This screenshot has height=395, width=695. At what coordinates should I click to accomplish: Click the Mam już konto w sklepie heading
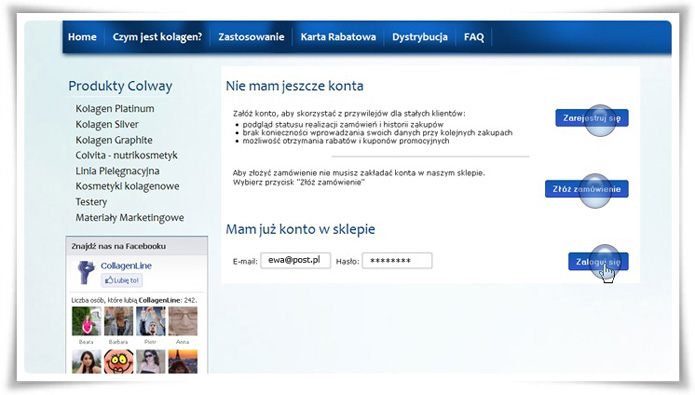tap(301, 229)
